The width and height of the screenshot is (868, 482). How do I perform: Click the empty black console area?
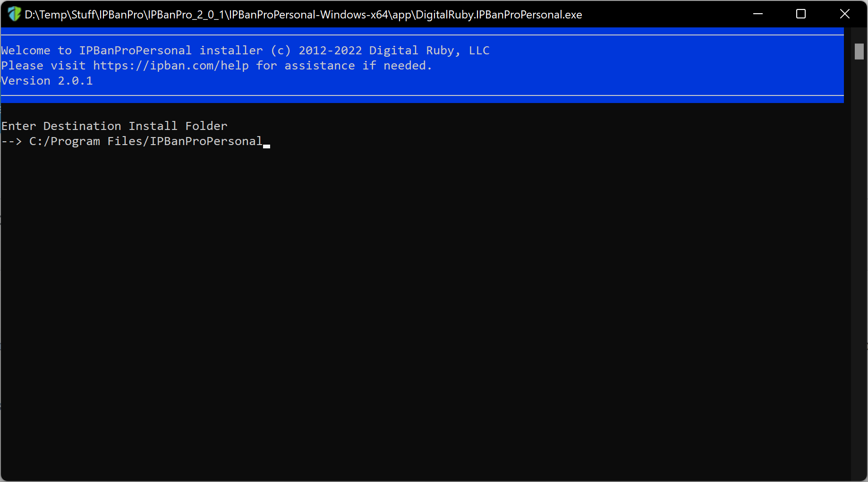[425, 307]
